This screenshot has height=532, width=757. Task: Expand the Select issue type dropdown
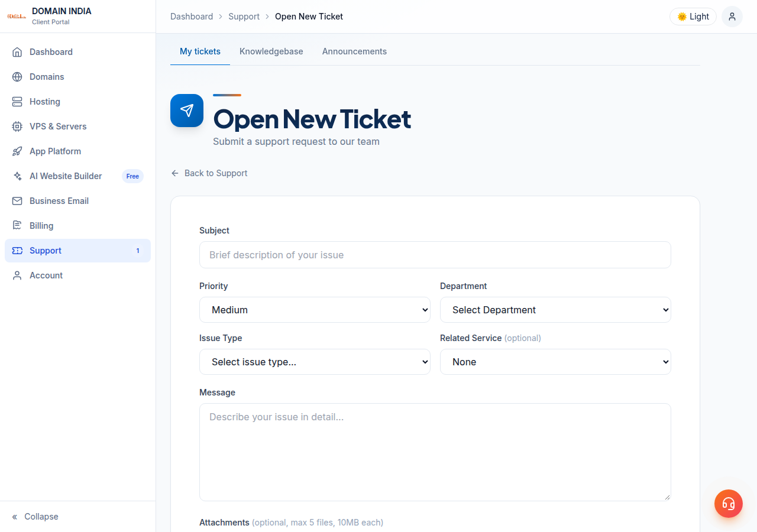coord(315,362)
